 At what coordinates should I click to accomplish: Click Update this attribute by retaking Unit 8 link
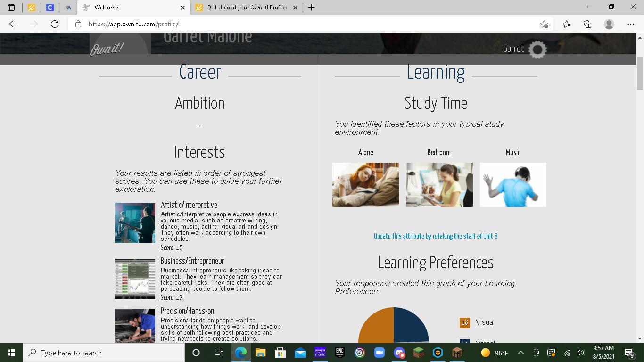436,236
